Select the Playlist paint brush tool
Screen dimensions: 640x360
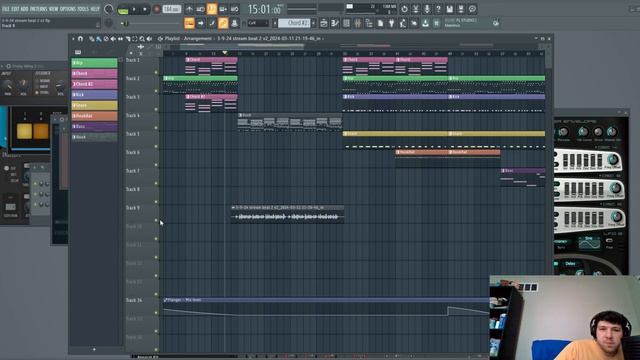coord(98,39)
